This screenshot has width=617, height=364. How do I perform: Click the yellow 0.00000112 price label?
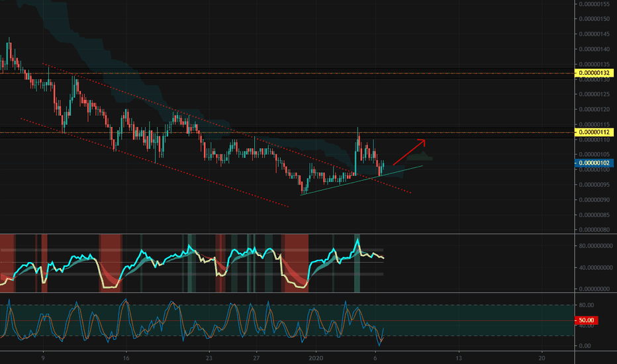[594, 132]
